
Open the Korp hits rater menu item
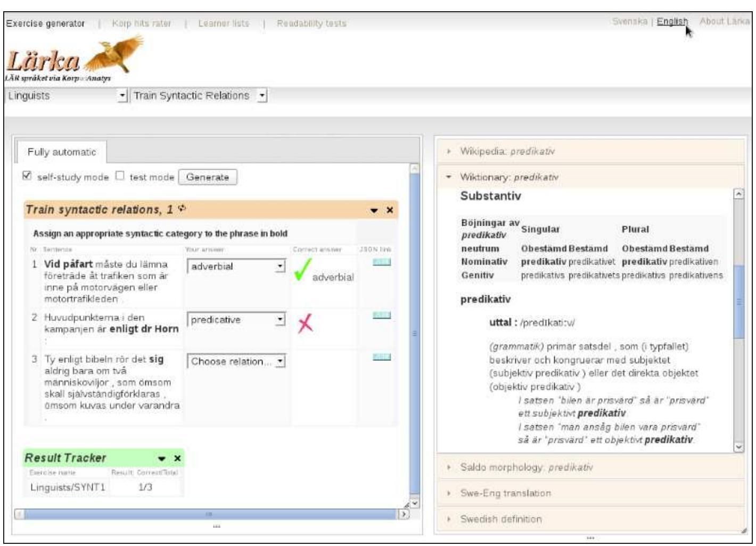142,23
